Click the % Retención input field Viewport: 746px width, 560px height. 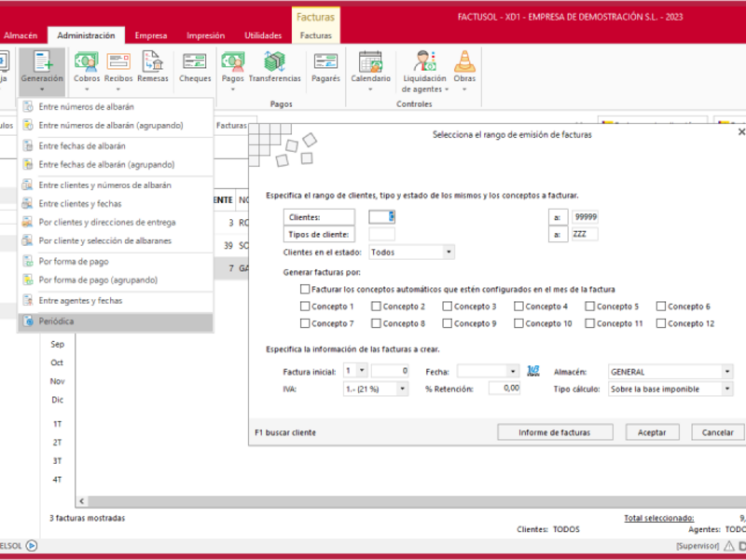click(x=501, y=389)
